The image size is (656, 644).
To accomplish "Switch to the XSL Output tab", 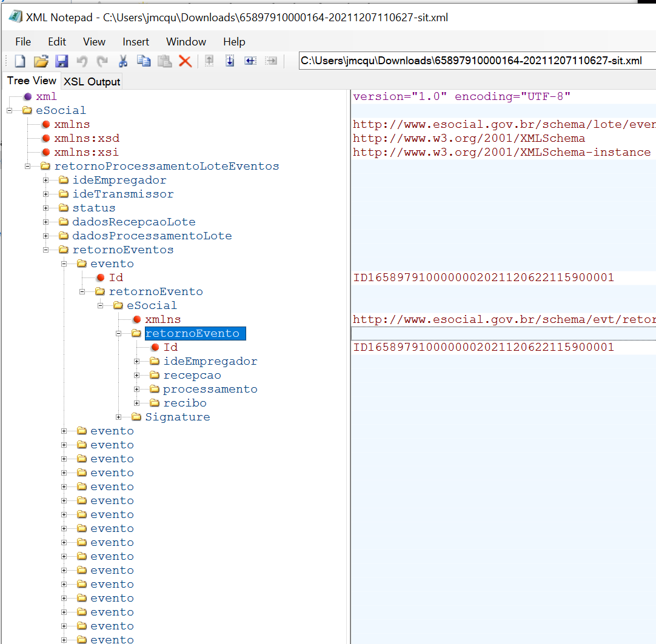I will 92,82.
